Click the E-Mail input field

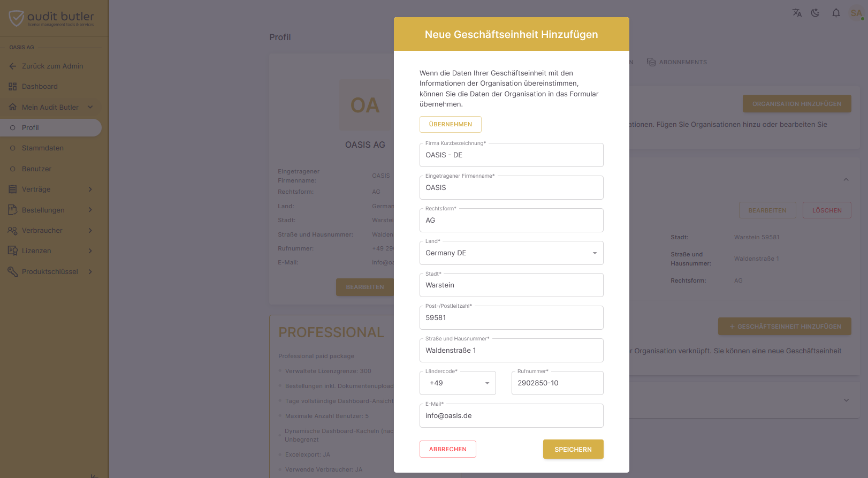[511, 416]
